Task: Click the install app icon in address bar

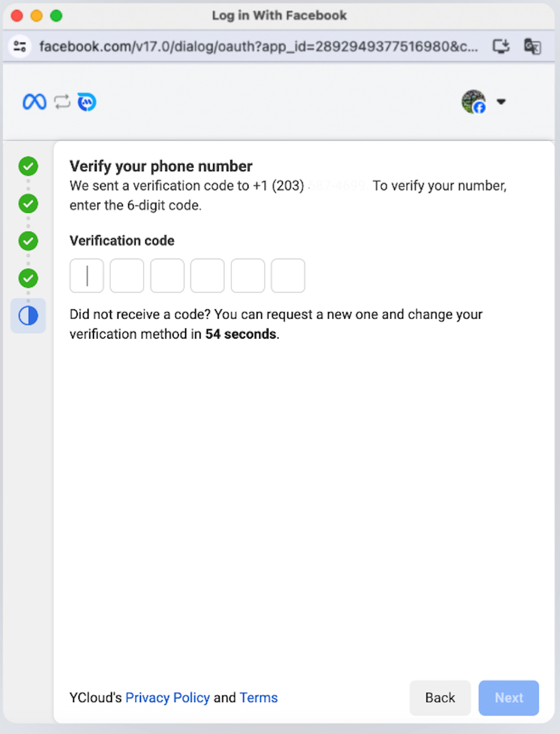Action: tap(501, 46)
